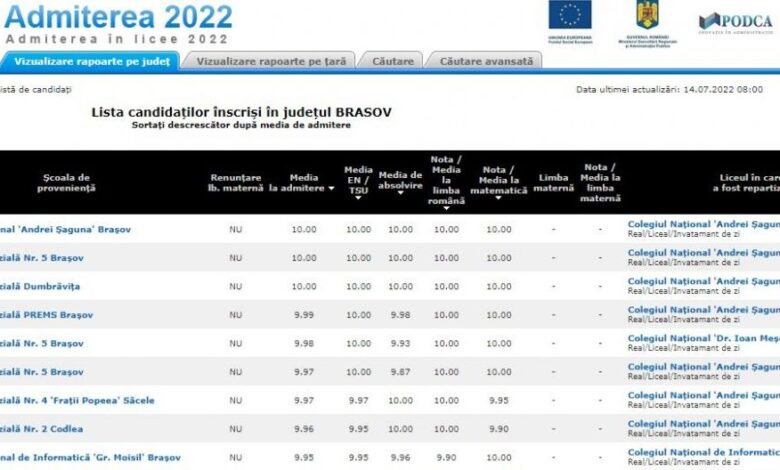Screen dimensions: 780x470
Task: Click the 9.96 admission average cell
Action: [x=304, y=429]
